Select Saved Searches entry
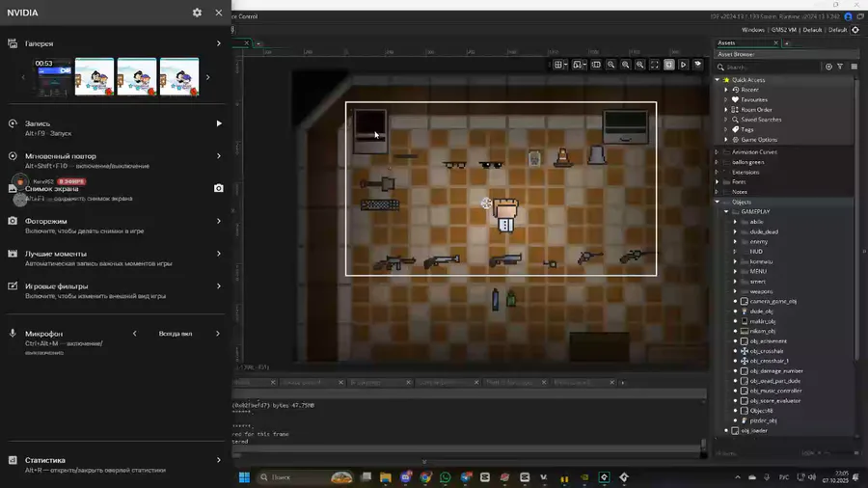The image size is (868, 488). pyautogui.click(x=761, y=120)
